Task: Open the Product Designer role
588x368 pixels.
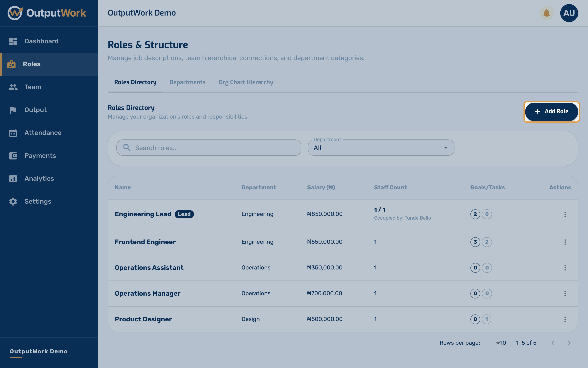Action: click(143, 319)
